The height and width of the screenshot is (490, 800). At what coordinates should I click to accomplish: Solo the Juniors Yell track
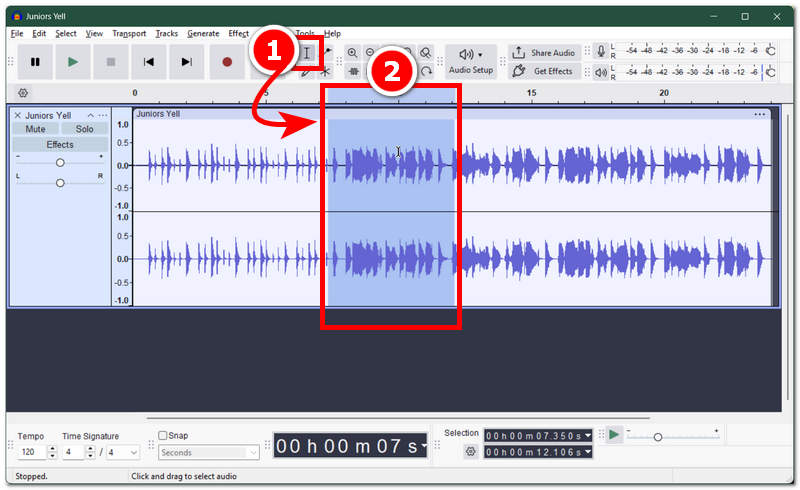[84, 129]
